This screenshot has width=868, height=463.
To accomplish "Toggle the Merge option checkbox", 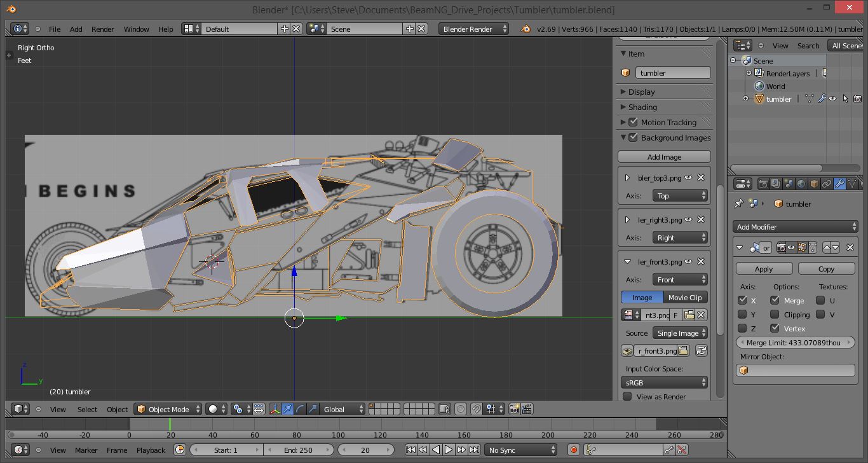I will point(775,300).
